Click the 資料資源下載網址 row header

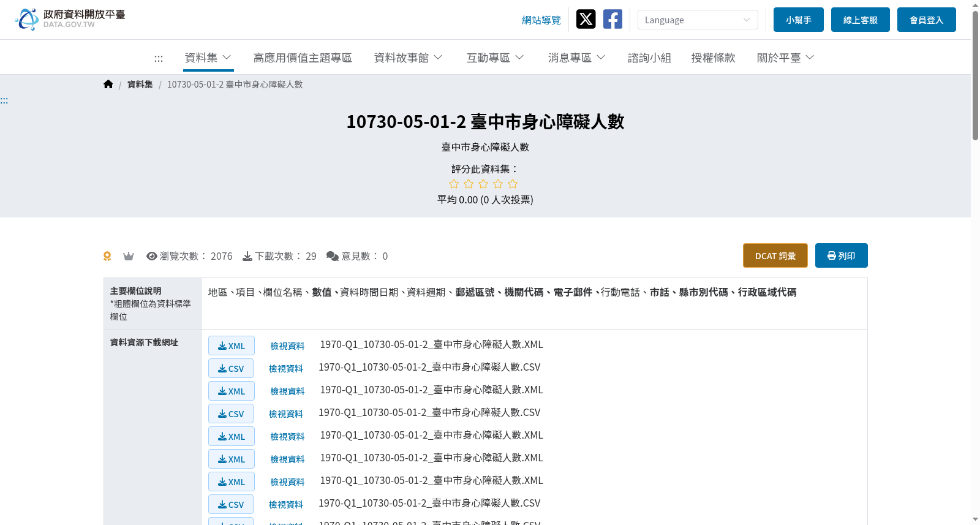click(145, 342)
